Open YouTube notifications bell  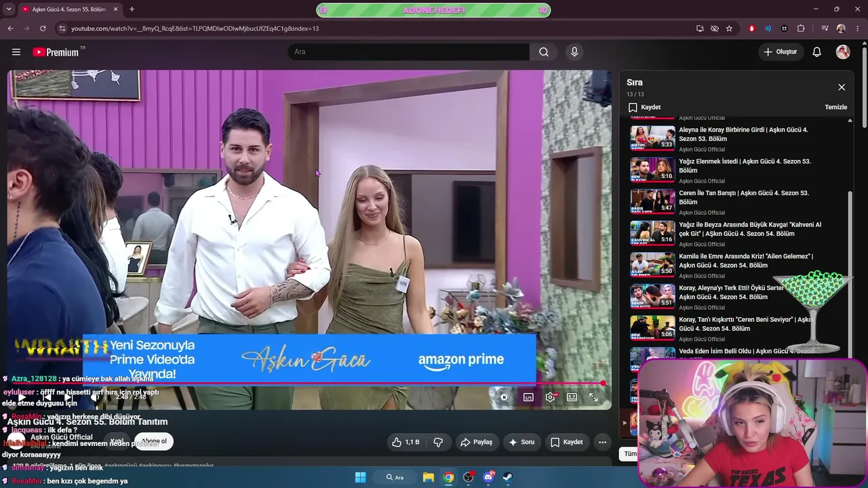click(817, 52)
